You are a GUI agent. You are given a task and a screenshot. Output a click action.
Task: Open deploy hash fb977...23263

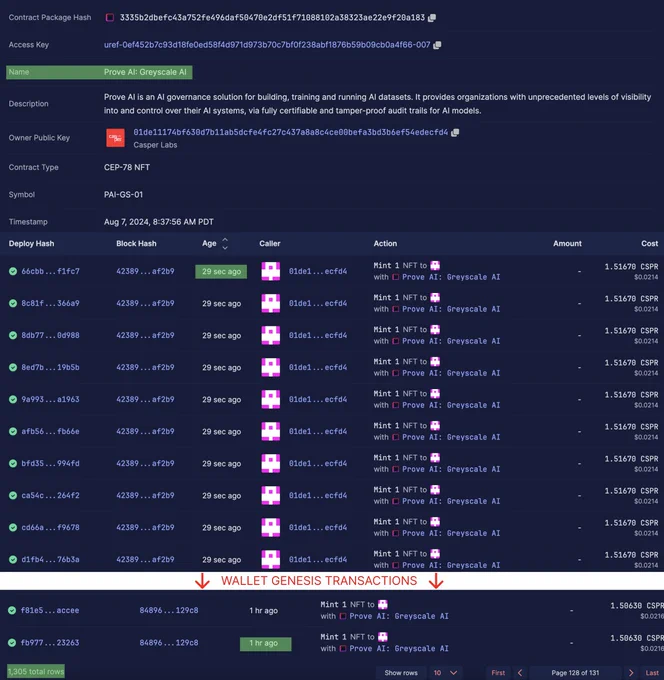[50, 642]
